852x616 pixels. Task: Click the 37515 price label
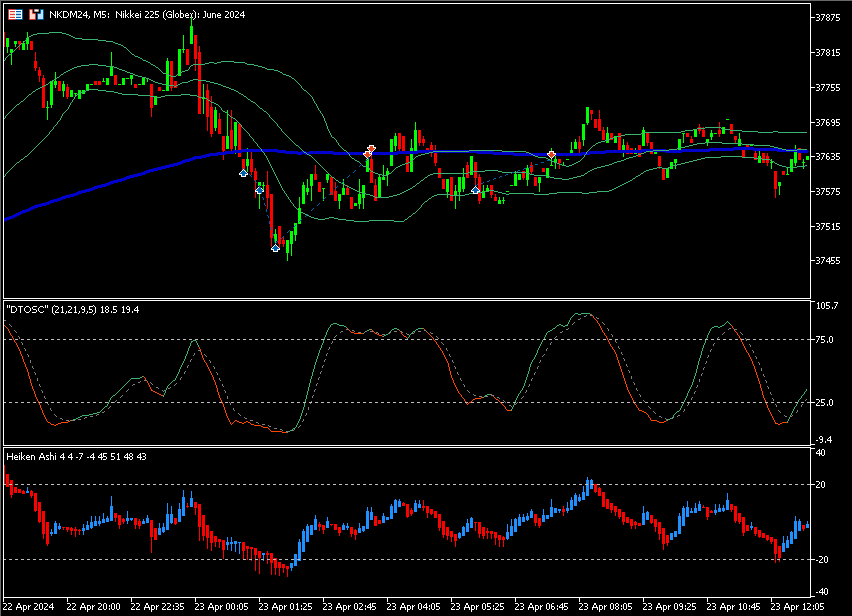tap(828, 227)
